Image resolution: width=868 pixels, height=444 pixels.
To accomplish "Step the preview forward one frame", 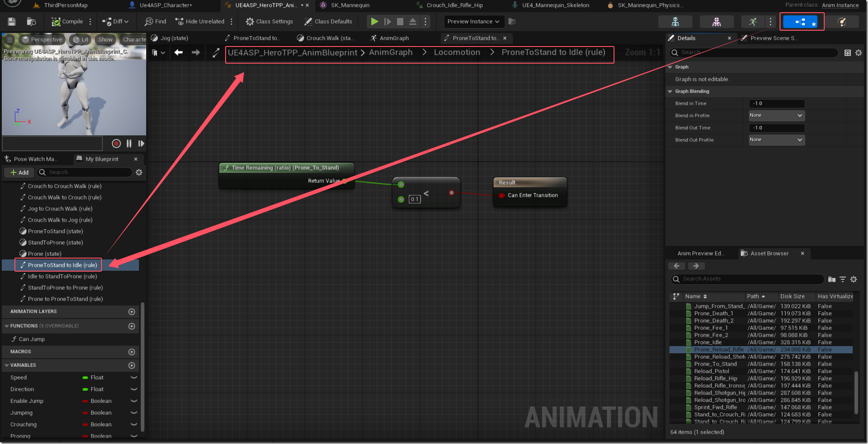I will click(x=141, y=143).
